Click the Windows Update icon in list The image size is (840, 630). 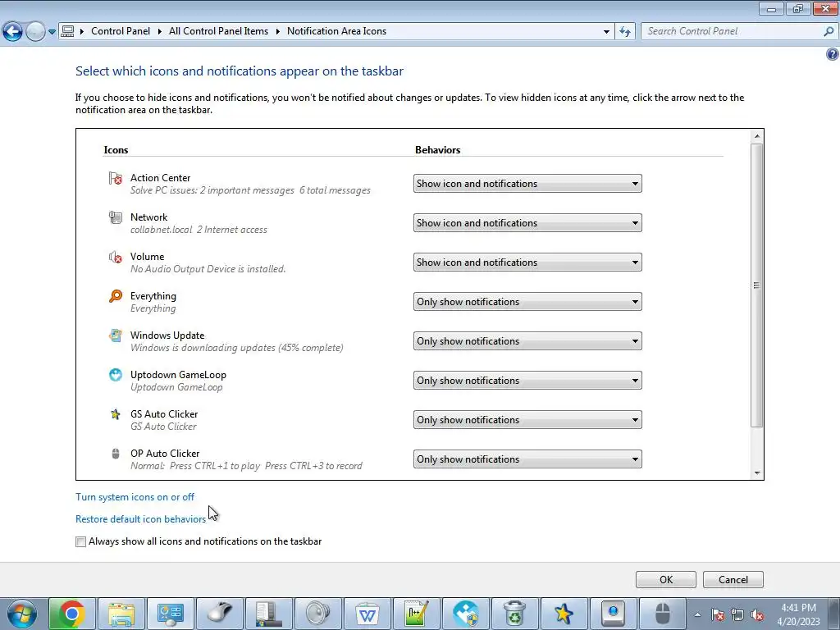(115, 336)
